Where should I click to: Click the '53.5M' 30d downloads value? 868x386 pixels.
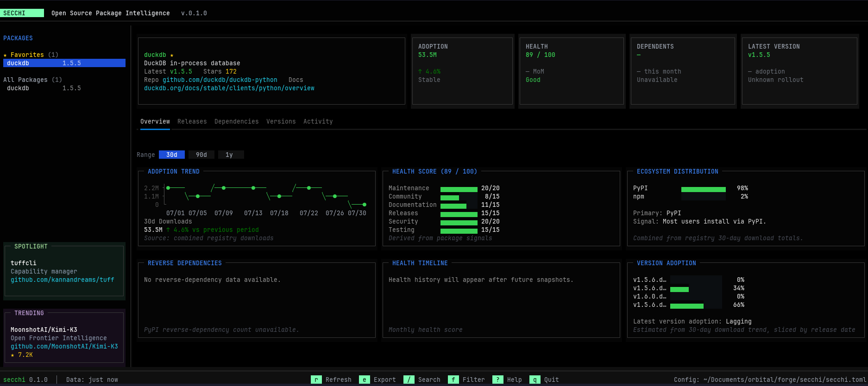(x=153, y=230)
